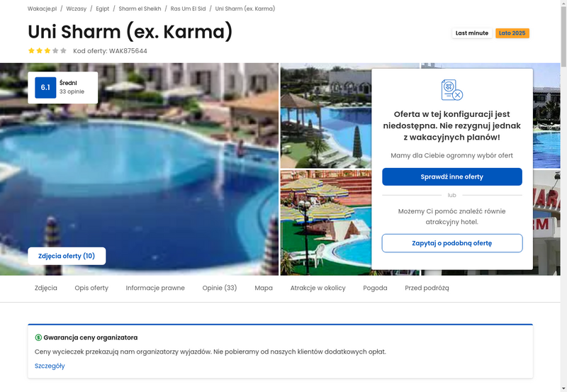Click Zapytaj o podobną ofertę button
The image size is (567, 392).
tap(452, 243)
